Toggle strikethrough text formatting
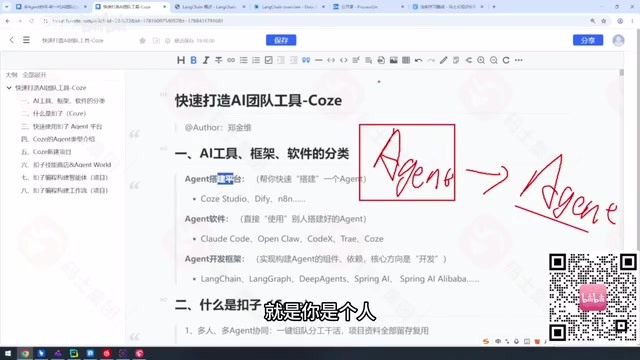 tap(218, 60)
